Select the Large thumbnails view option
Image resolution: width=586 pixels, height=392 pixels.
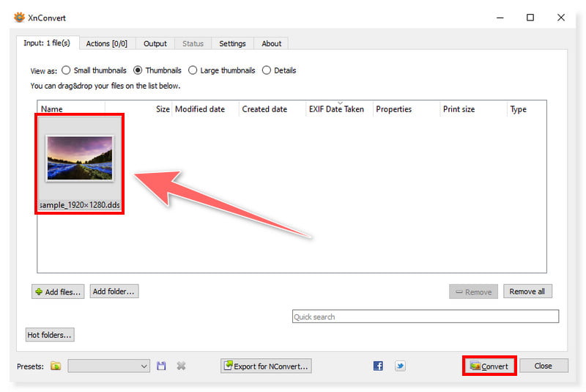tap(193, 70)
